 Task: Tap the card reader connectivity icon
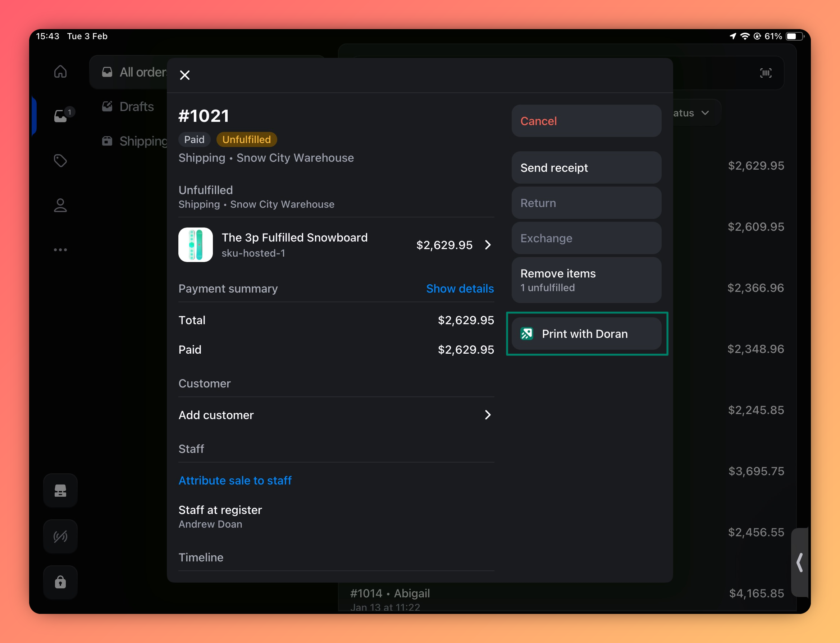pyautogui.click(x=60, y=536)
